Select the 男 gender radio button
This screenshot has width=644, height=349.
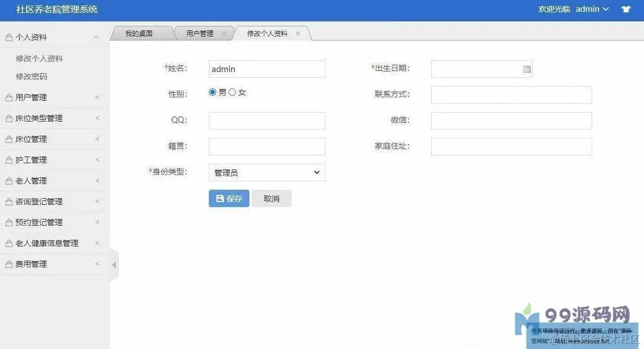tap(212, 92)
